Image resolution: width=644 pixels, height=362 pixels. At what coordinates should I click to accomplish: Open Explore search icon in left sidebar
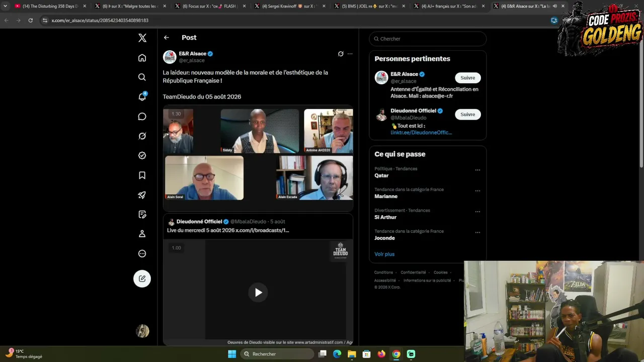point(142,77)
